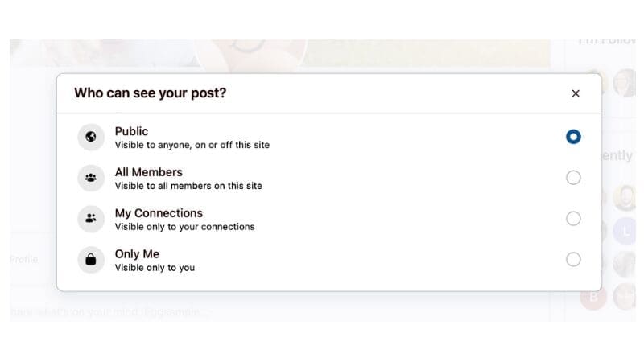Pick the Only Me radio button
The height and width of the screenshot is (362, 644).
tap(573, 260)
